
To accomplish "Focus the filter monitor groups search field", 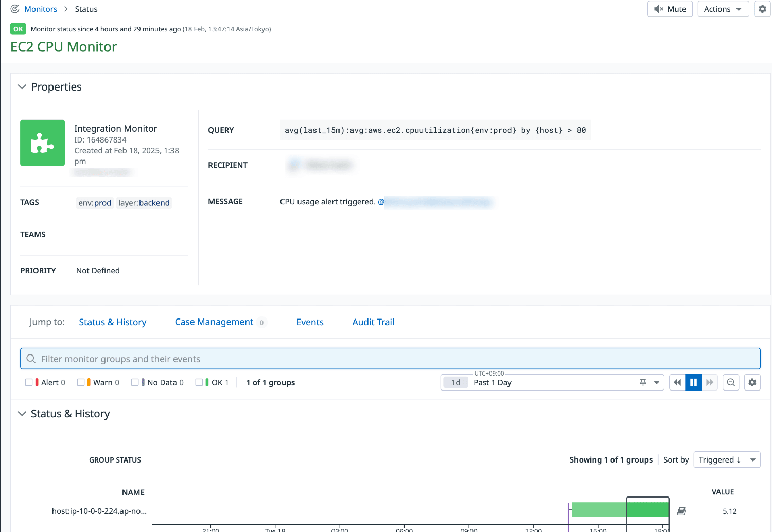I will pyautogui.click(x=390, y=359).
